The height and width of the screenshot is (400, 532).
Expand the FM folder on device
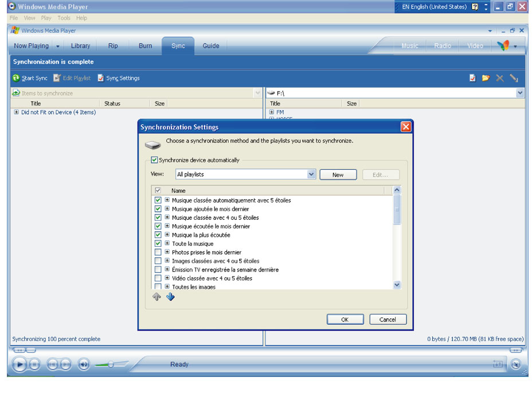pos(271,112)
